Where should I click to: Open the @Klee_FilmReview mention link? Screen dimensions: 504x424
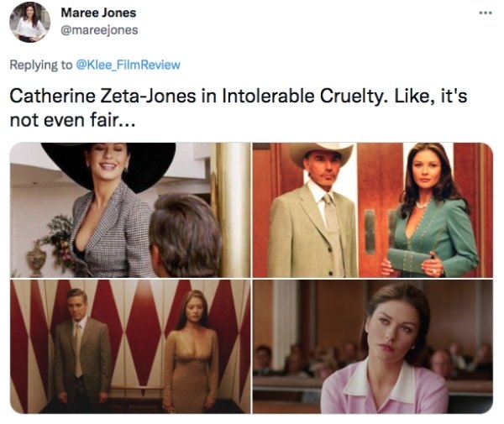tap(128, 65)
